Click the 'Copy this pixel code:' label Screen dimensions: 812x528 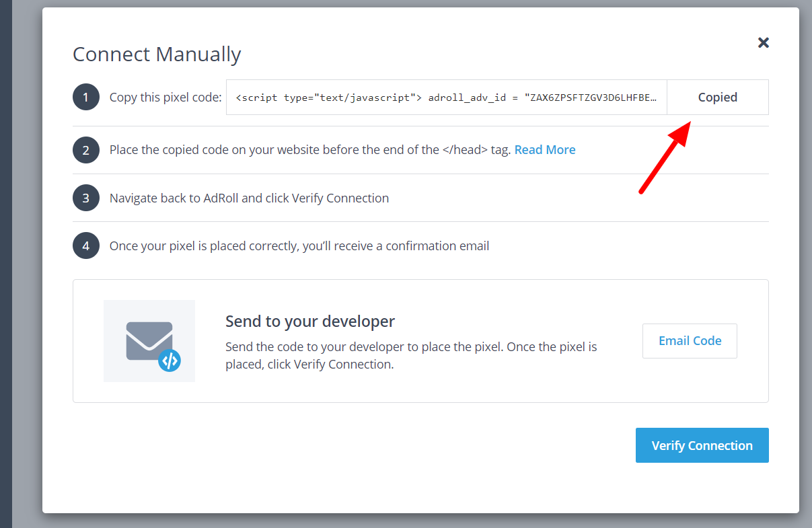pyautogui.click(x=165, y=98)
